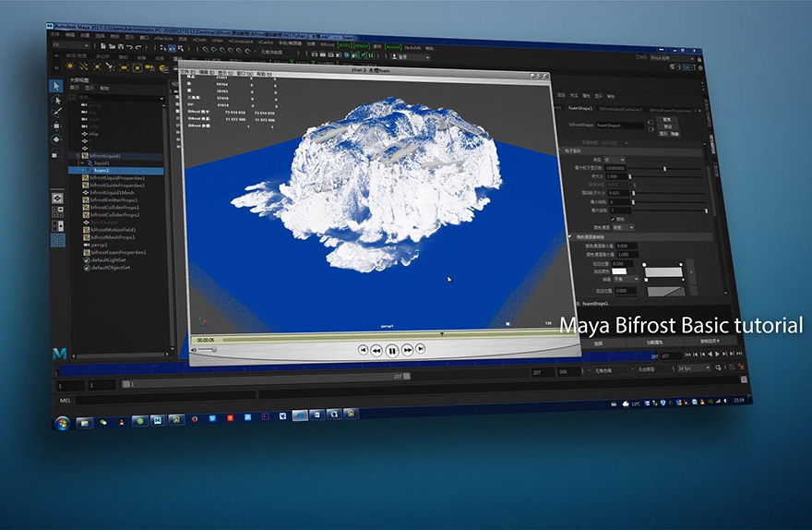
Task: Select bifrostLiquidProperties1 in outliner
Action: tap(117, 177)
